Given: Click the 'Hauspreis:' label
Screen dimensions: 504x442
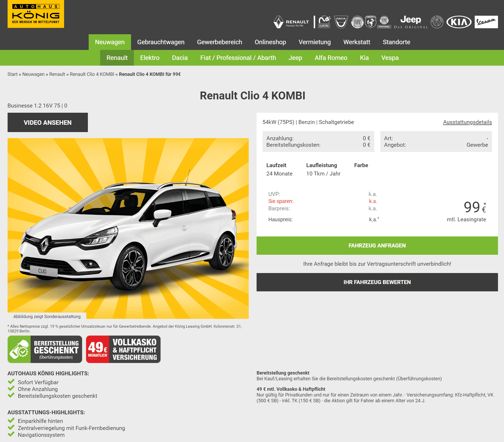Looking at the screenshot, I should 280,219.
